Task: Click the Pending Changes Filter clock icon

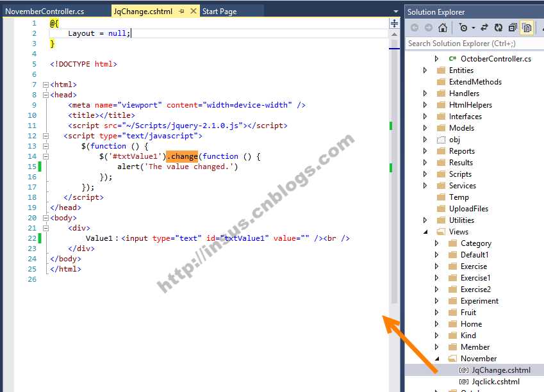Action: (463, 28)
